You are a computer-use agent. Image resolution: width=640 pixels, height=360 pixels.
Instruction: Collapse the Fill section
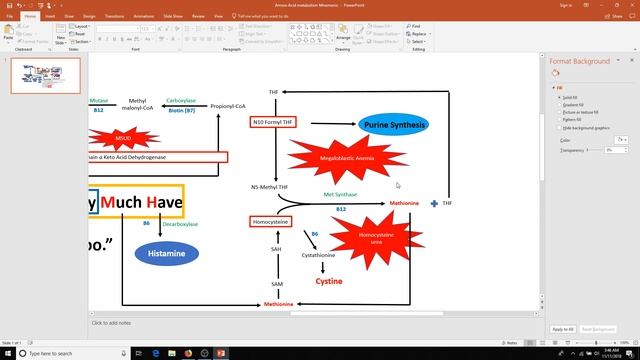[x=554, y=88]
